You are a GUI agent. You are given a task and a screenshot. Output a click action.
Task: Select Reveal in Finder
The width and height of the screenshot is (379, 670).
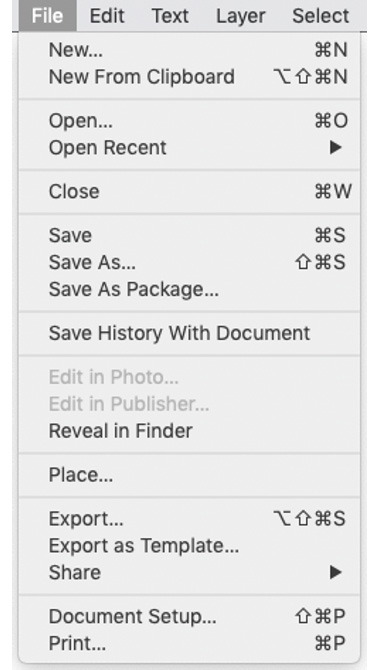click(x=189, y=431)
